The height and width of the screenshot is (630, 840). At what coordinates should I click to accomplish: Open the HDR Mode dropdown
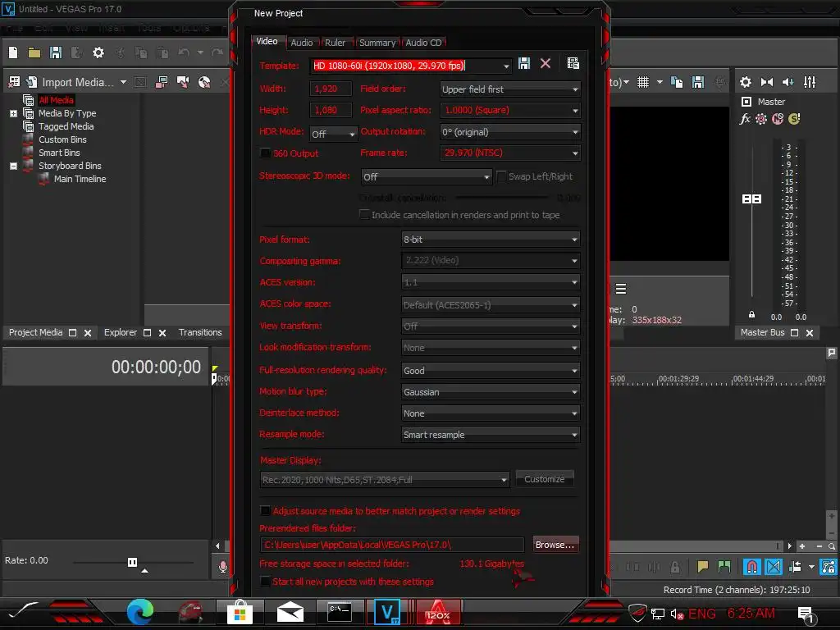click(x=333, y=134)
